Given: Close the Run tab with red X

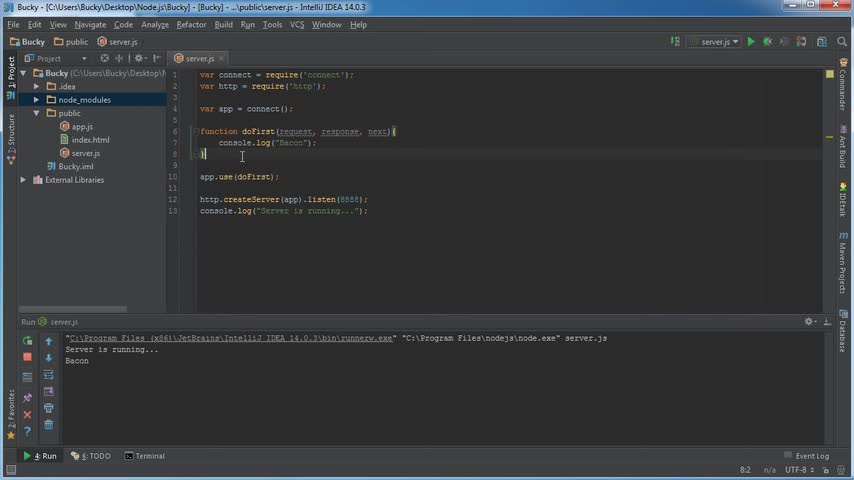Looking at the screenshot, I should click(27, 415).
